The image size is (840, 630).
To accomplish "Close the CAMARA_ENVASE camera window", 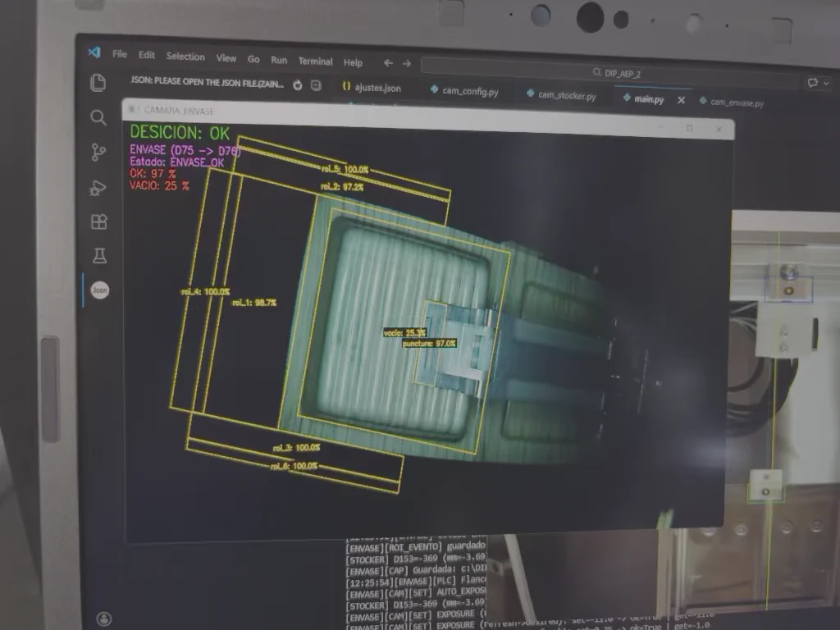I will 719,129.
